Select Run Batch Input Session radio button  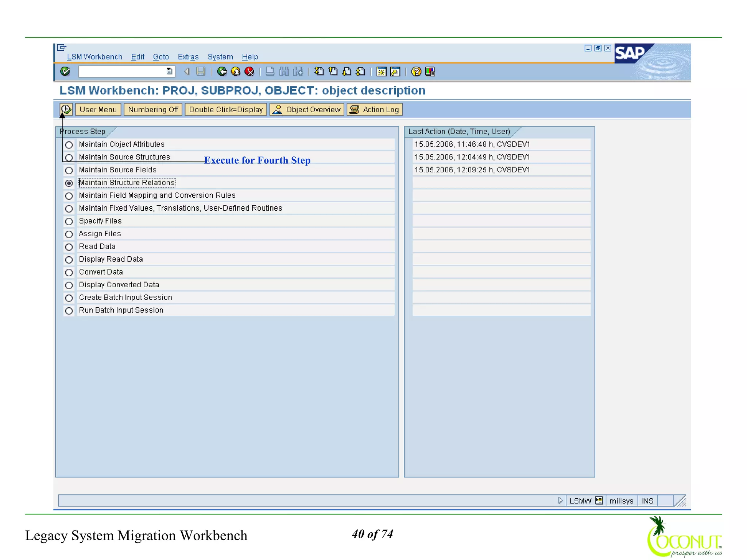pos(69,311)
